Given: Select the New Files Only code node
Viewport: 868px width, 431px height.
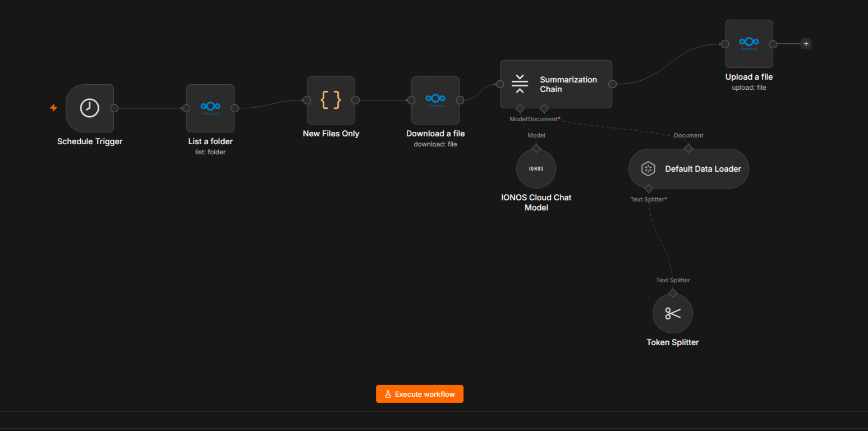Looking at the screenshot, I should coord(331,100).
